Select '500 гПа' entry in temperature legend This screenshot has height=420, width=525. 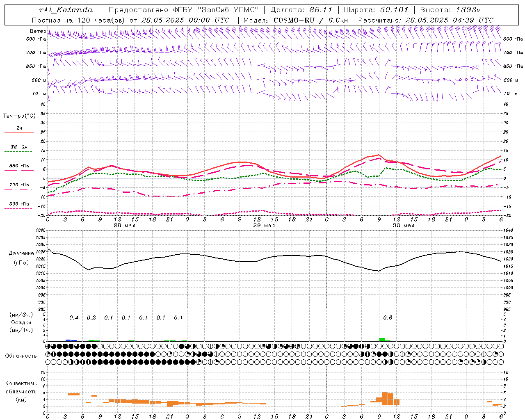pyautogui.click(x=19, y=204)
